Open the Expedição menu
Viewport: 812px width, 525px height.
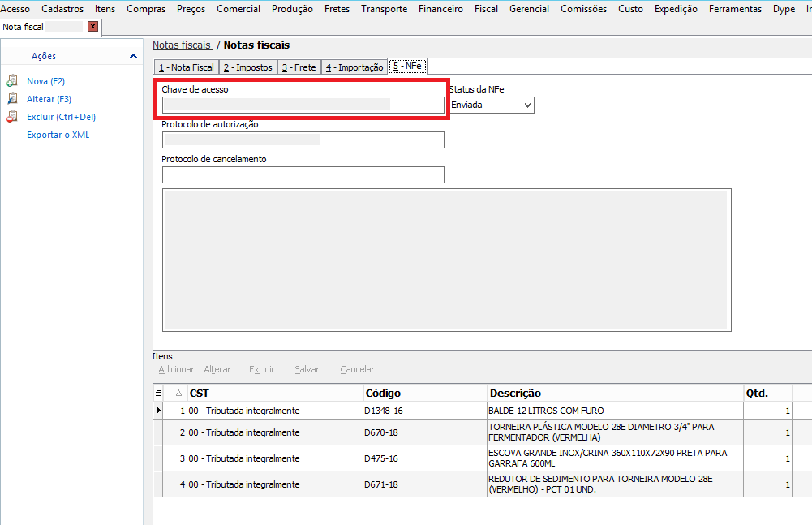[x=676, y=9]
